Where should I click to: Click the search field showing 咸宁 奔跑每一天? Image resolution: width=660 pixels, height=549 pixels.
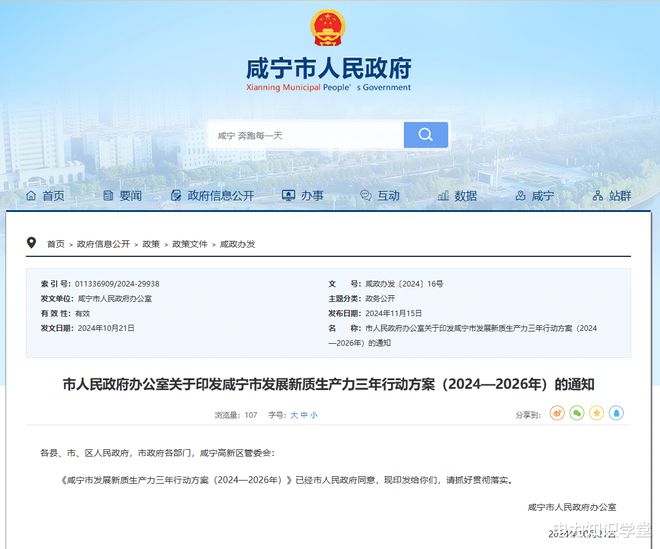(x=306, y=135)
